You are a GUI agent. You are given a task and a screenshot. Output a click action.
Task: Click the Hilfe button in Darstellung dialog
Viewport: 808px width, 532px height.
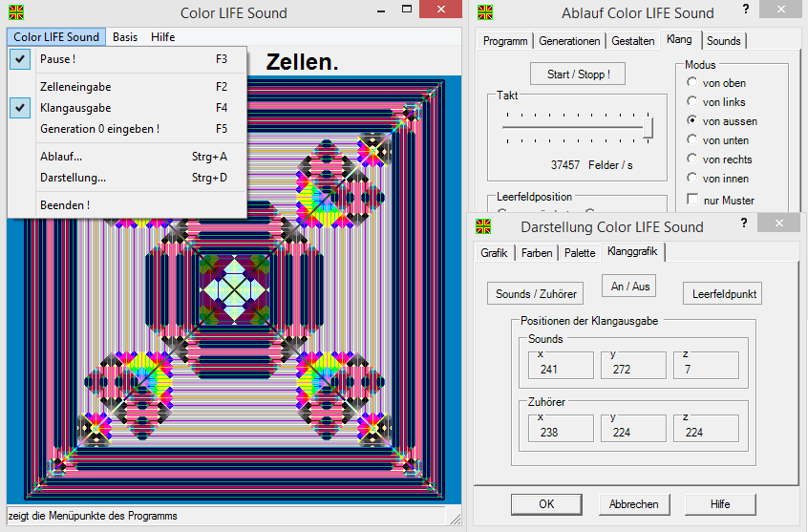[720, 504]
